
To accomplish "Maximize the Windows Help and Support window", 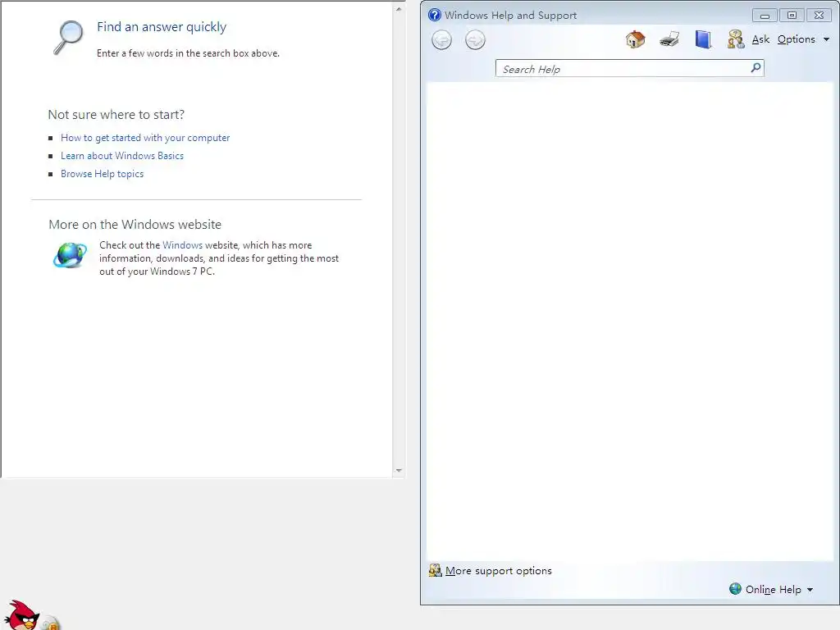I will [x=792, y=15].
